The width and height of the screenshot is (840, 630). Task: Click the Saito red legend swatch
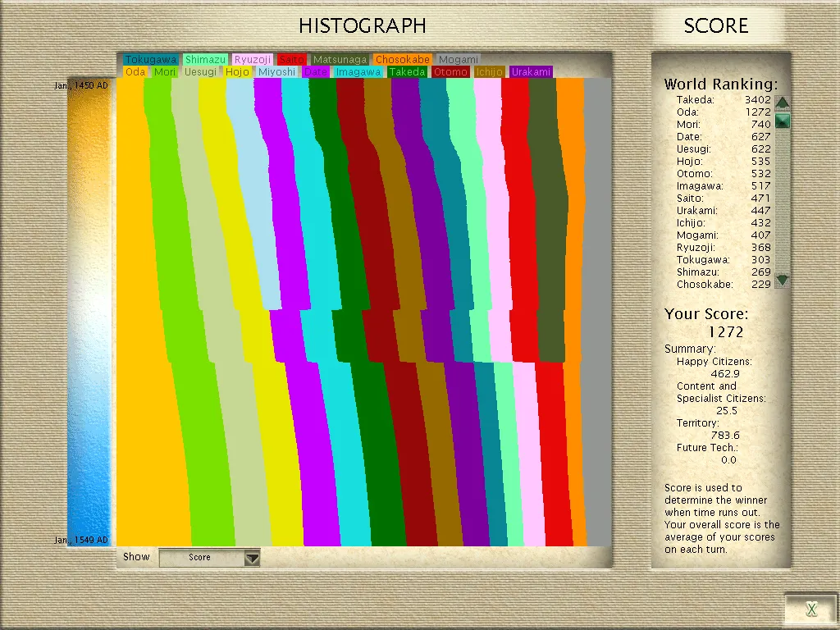pyautogui.click(x=291, y=59)
